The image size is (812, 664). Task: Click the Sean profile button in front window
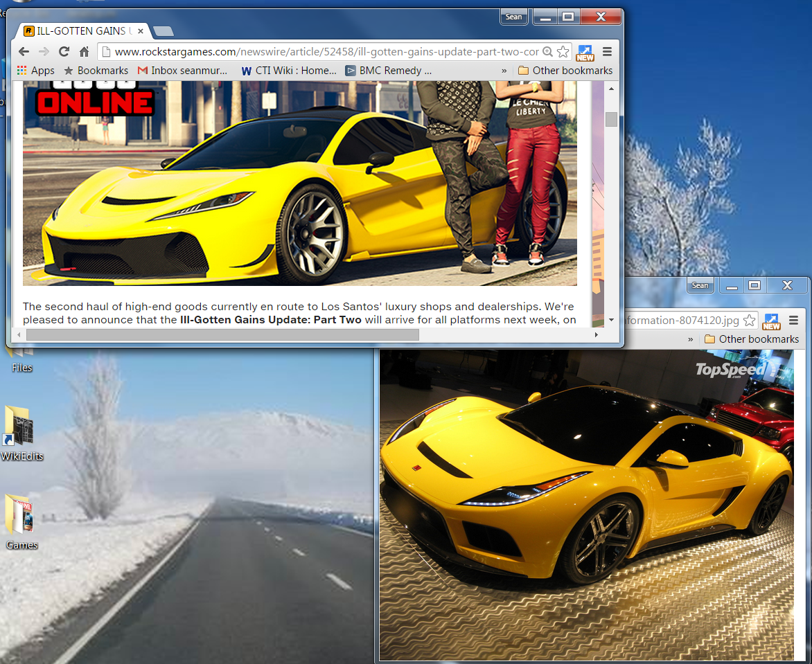513,17
